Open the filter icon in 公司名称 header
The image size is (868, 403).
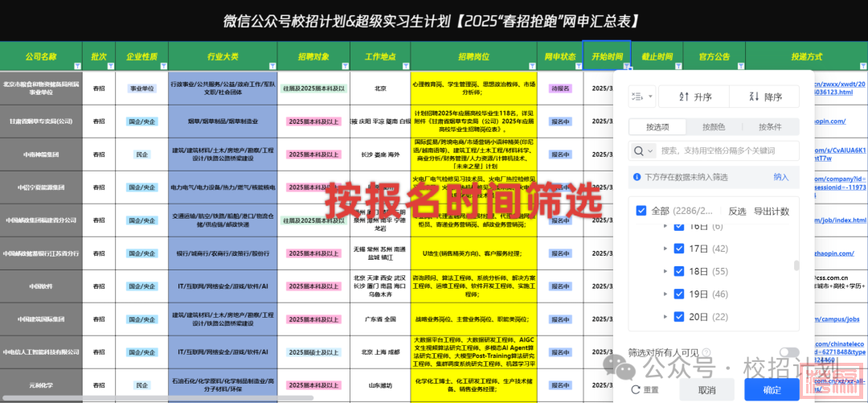click(x=78, y=66)
